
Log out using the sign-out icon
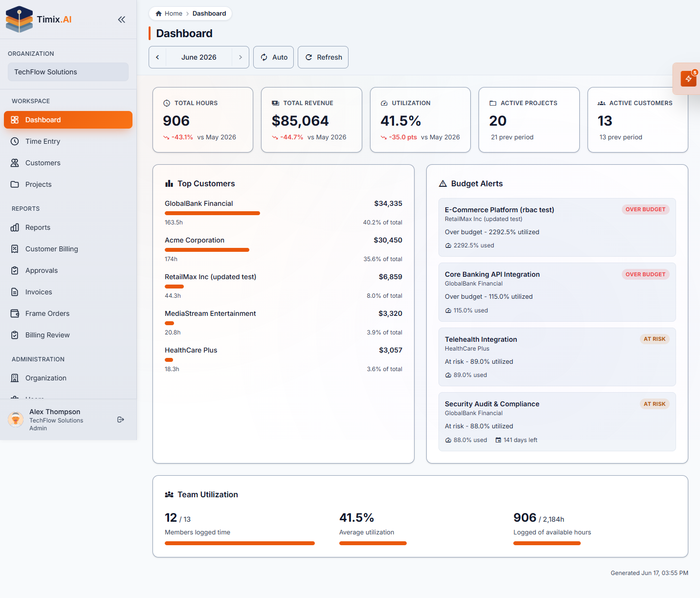(121, 420)
